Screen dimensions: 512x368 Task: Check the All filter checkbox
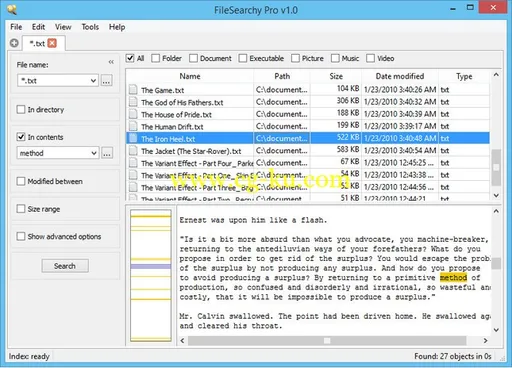[x=130, y=58]
